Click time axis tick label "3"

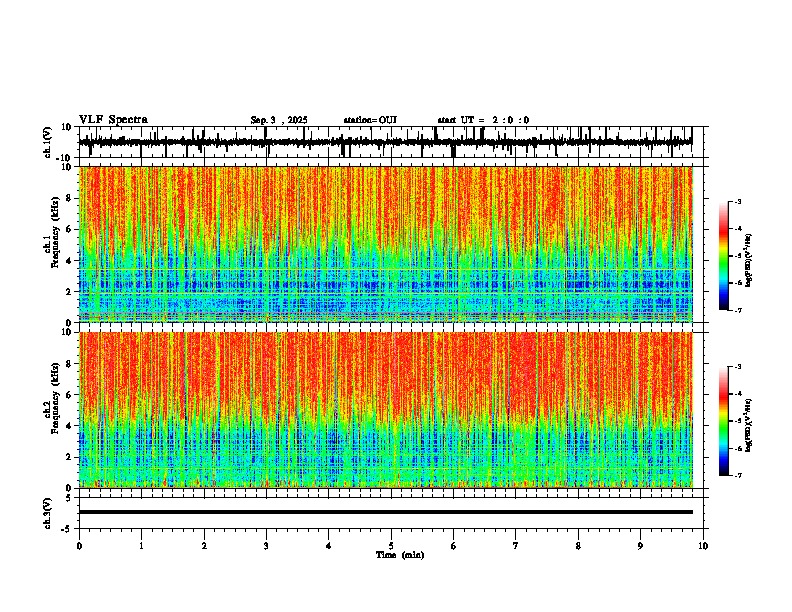click(266, 546)
